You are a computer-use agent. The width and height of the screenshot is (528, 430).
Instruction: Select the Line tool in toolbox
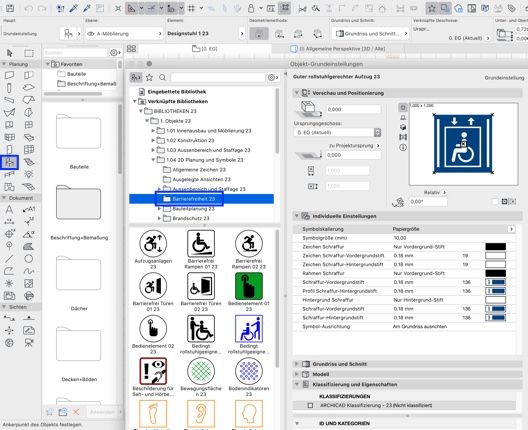(9, 259)
